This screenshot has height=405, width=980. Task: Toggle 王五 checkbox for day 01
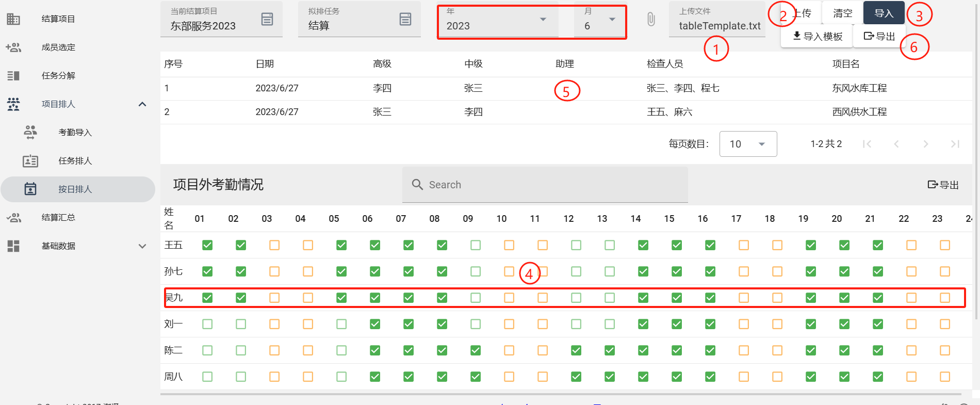point(207,245)
